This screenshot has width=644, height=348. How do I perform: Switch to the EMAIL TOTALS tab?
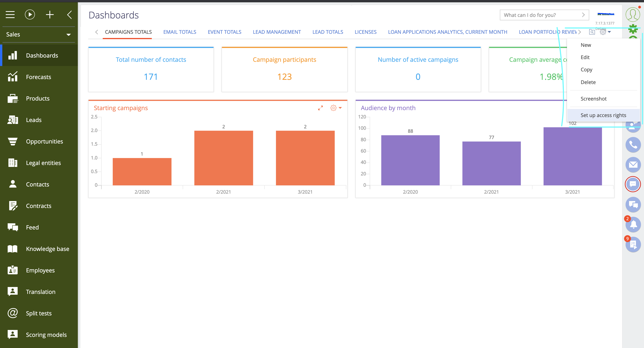(180, 32)
